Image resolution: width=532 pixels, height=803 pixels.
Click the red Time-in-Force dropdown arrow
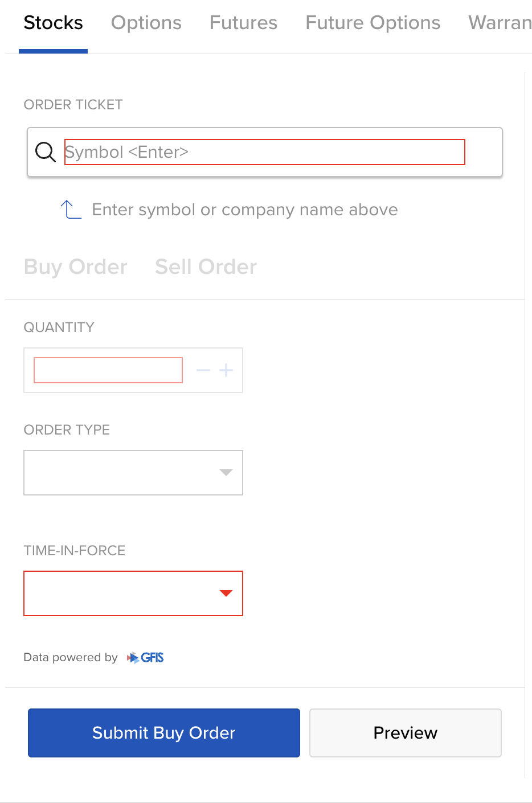(226, 593)
